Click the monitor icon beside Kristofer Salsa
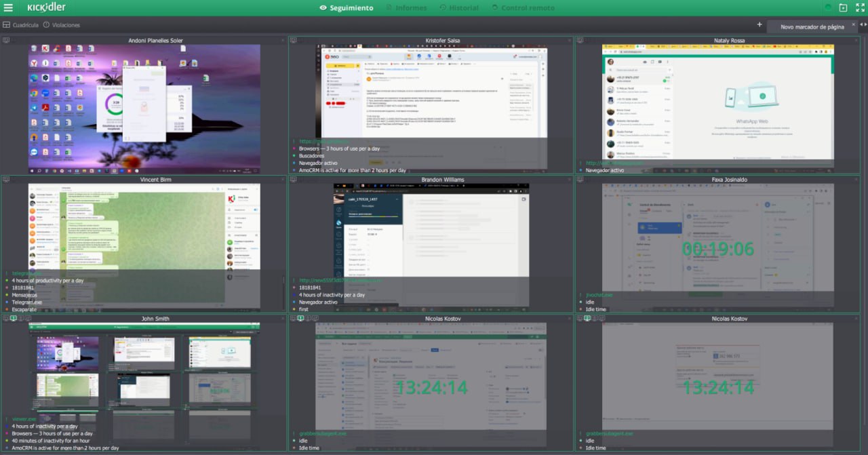868x455 pixels. [x=293, y=41]
